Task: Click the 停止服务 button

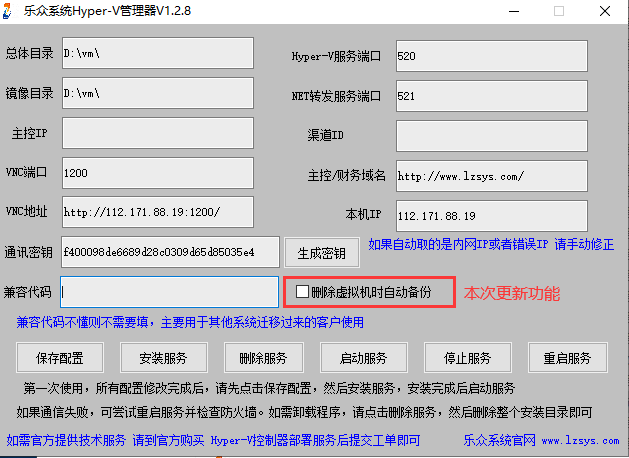Action: pyautogui.click(x=468, y=358)
